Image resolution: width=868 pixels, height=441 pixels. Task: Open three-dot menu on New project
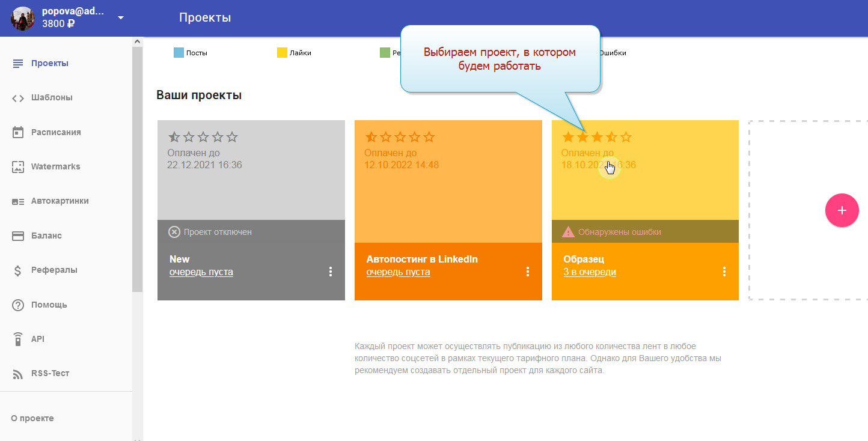coord(331,272)
